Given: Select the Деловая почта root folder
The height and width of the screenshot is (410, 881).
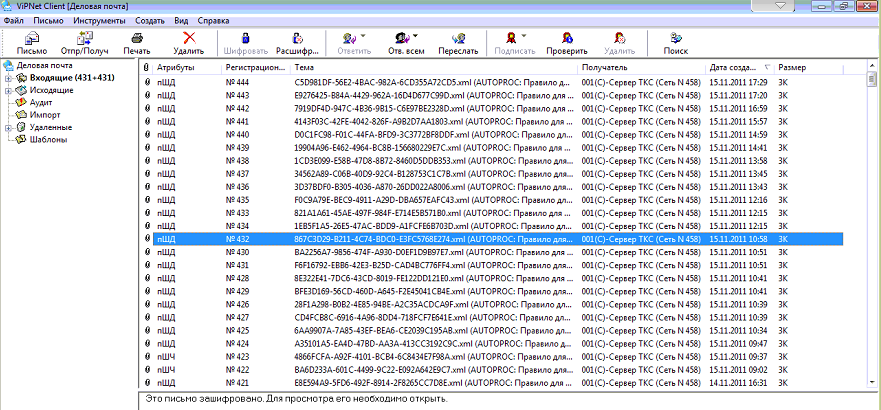Looking at the screenshot, I should pos(44,66).
